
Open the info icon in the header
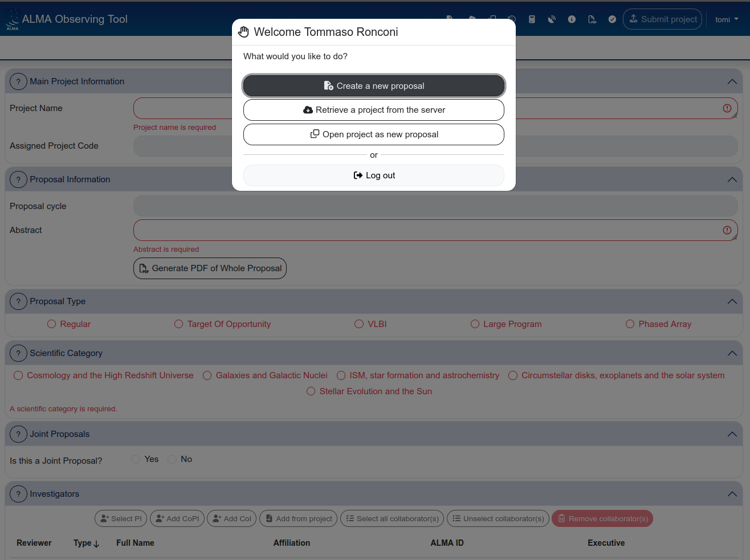572,19
